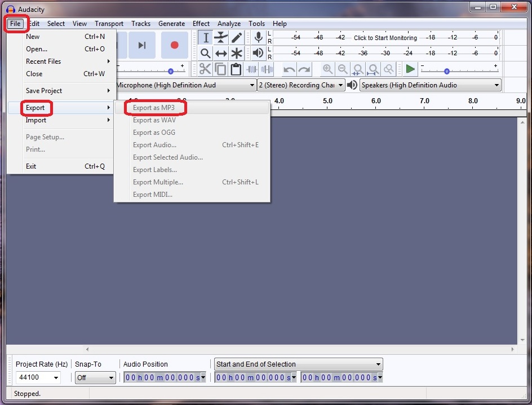
Task: Adjust the playback speed slider
Action: [x=447, y=71]
